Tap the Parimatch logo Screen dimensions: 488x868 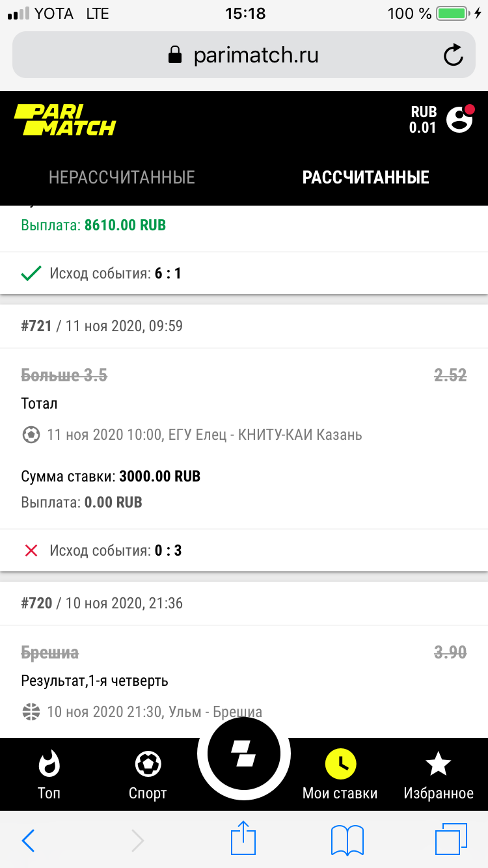click(x=65, y=120)
